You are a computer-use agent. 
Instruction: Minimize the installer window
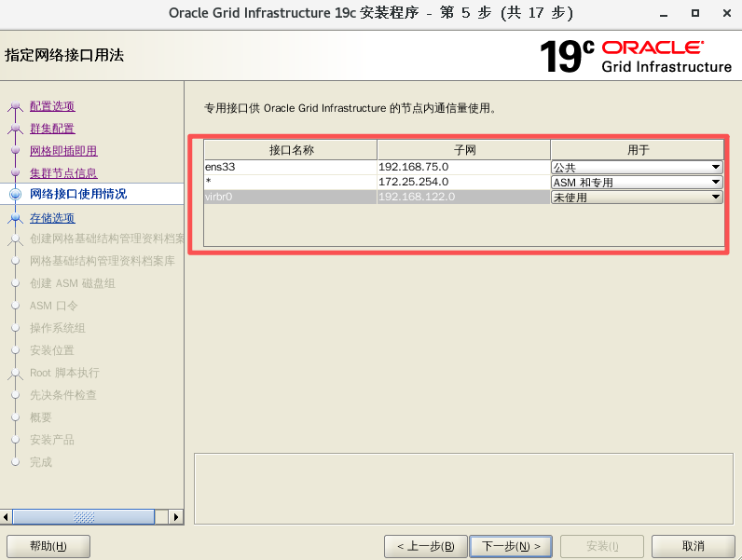664,14
